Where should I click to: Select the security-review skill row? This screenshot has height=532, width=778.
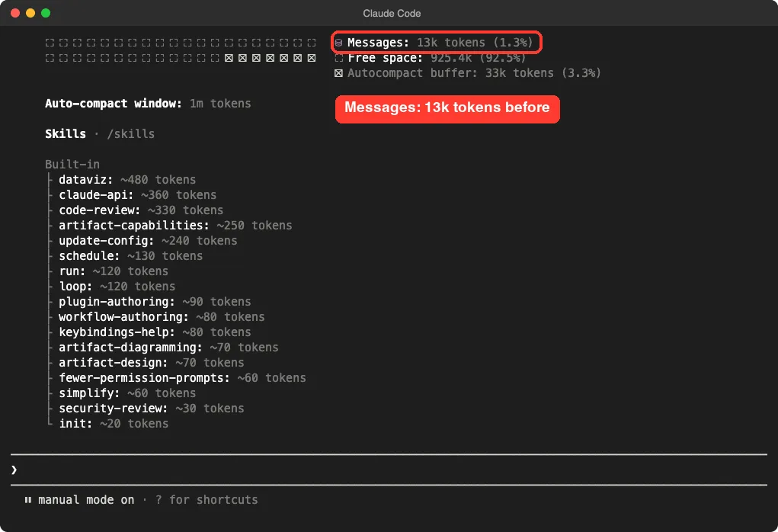152,409
